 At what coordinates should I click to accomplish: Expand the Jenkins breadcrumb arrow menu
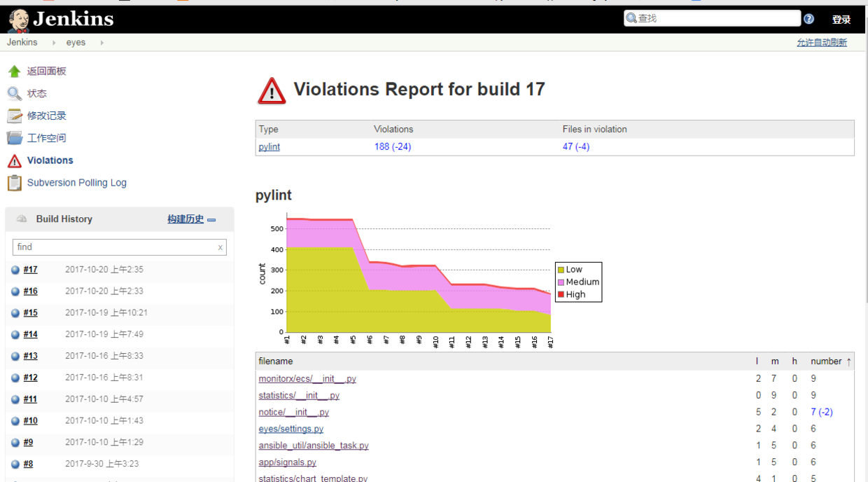pyautogui.click(x=55, y=43)
